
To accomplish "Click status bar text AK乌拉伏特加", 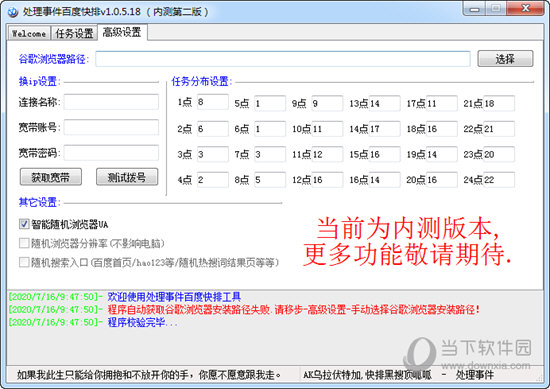I will 367,375.
